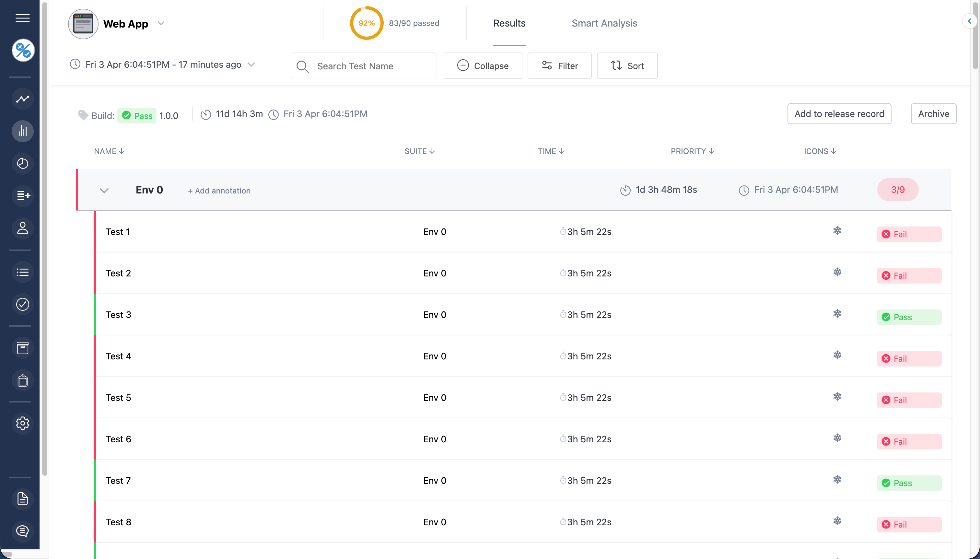The height and width of the screenshot is (559, 980).
Task: Select the Results tab
Action: click(x=509, y=23)
